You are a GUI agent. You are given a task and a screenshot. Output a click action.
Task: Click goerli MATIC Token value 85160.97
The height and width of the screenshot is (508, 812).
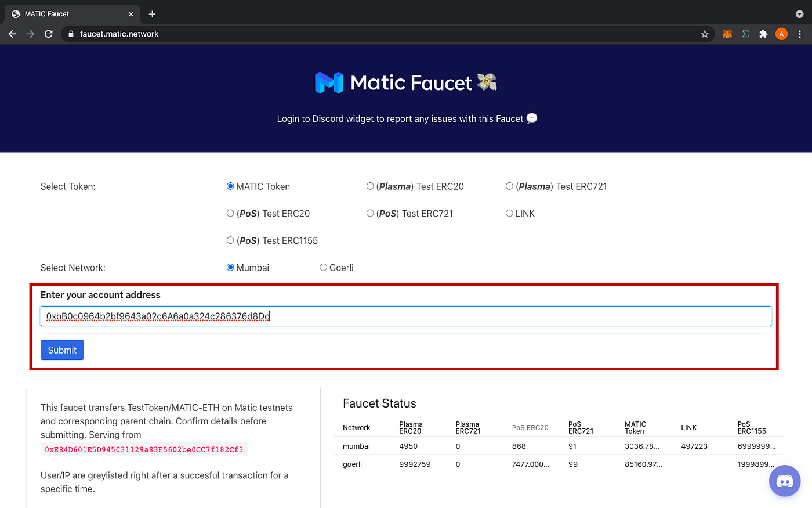643,464
